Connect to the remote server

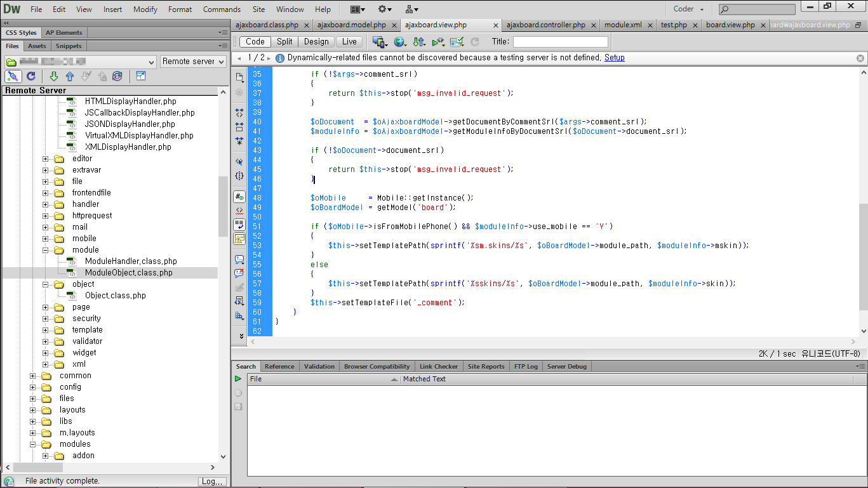[13, 76]
